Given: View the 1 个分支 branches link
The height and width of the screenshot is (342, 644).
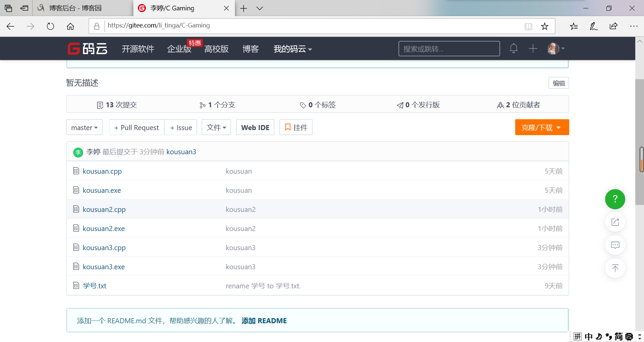Looking at the screenshot, I should tap(217, 105).
